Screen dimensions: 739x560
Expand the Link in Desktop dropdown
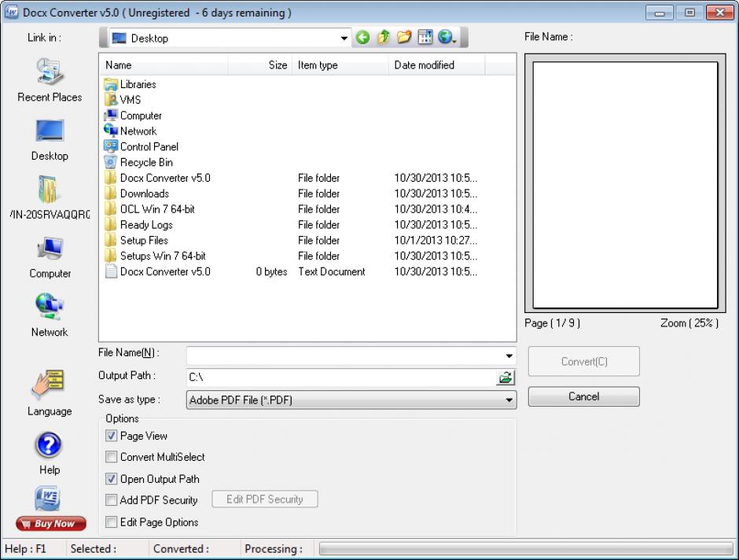point(344,39)
